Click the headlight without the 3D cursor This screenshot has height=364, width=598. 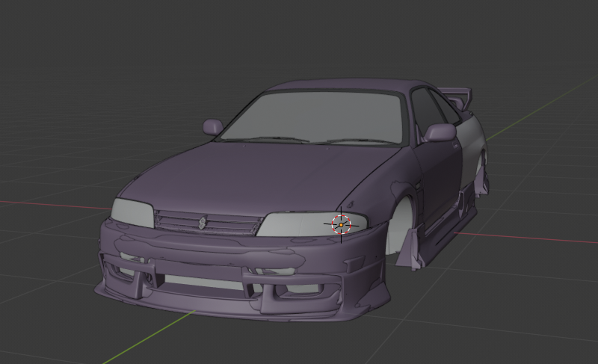coord(132,212)
